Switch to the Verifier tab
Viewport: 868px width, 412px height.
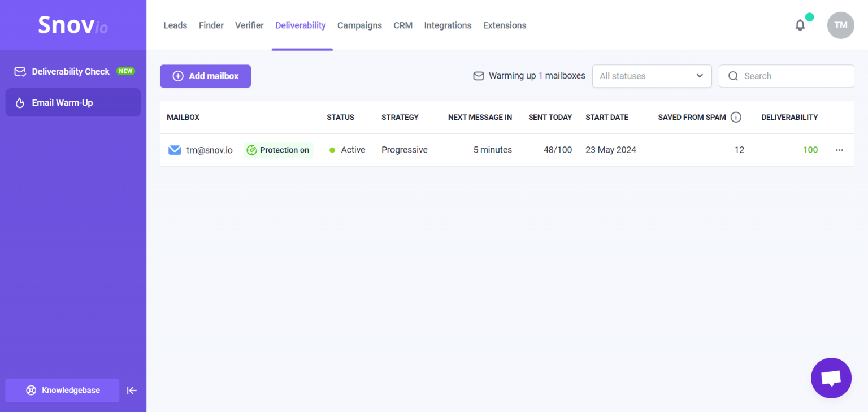pyautogui.click(x=249, y=25)
